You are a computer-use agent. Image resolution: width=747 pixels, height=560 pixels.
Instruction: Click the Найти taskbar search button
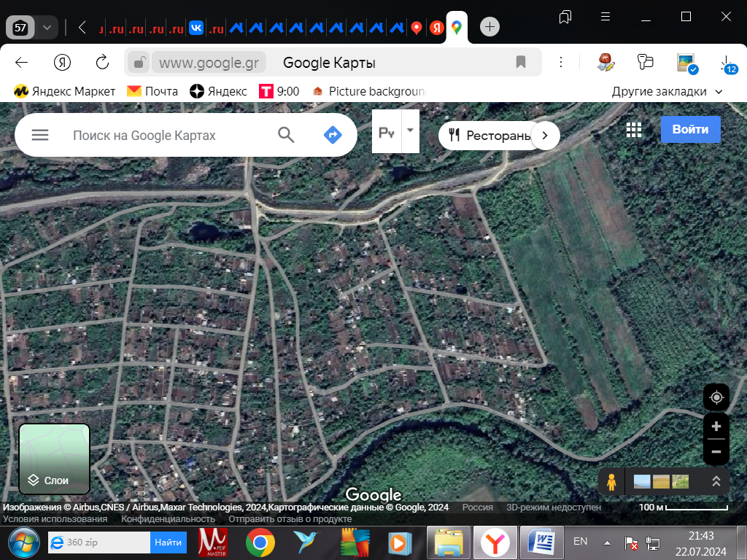(169, 542)
